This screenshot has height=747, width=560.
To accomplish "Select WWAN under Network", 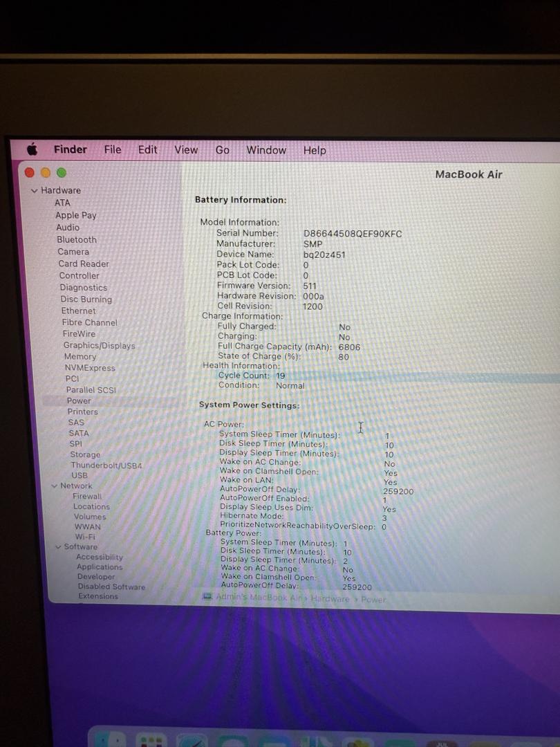I will 88,527.
